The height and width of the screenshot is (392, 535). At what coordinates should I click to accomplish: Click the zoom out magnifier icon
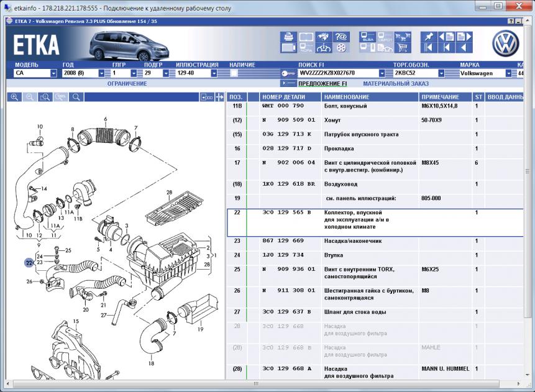coord(30,98)
